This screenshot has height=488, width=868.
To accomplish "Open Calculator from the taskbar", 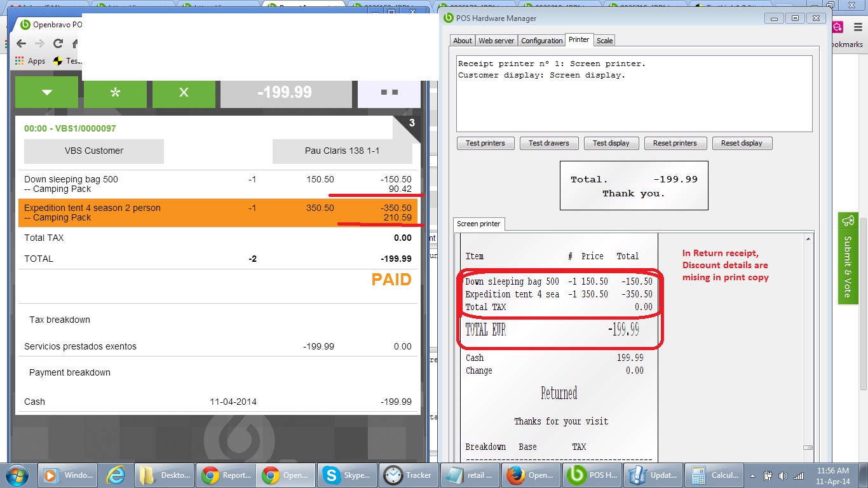I will 714,475.
